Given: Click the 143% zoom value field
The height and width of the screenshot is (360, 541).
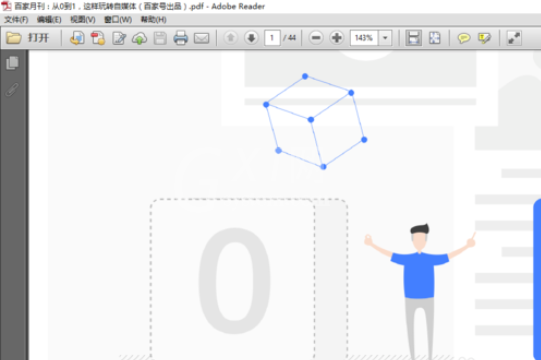Looking at the screenshot, I should pos(364,38).
